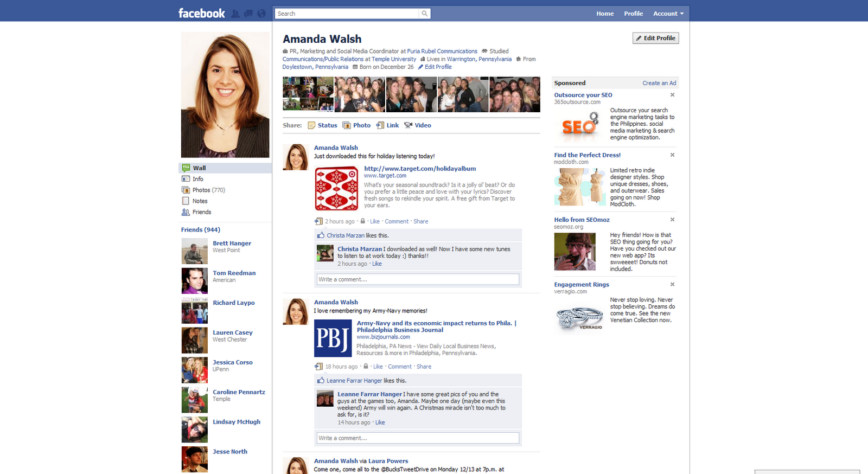Image resolution: width=868 pixels, height=474 pixels.
Task: Click the Link share icon
Action: pyautogui.click(x=380, y=125)
